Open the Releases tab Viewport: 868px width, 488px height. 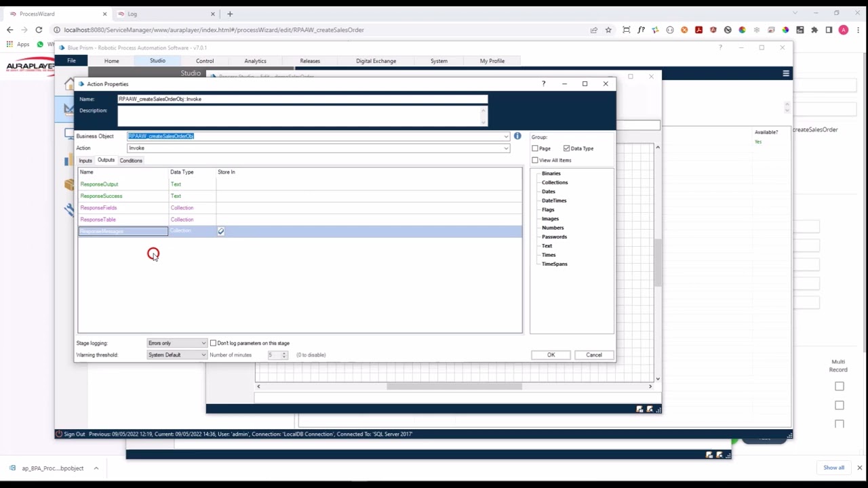pyautogui.click(x=310, y=61)
